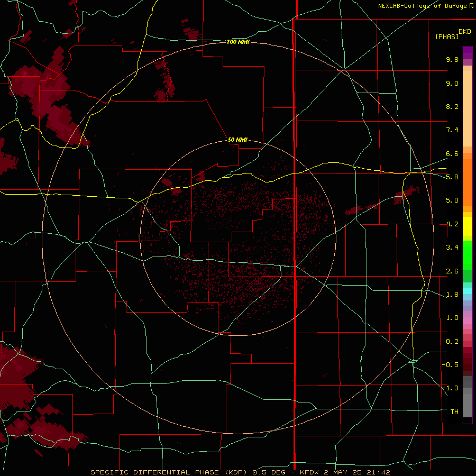476x476 pixels.
Task: Click the -0.5 legend value
Action: click(x=451, y=365)
